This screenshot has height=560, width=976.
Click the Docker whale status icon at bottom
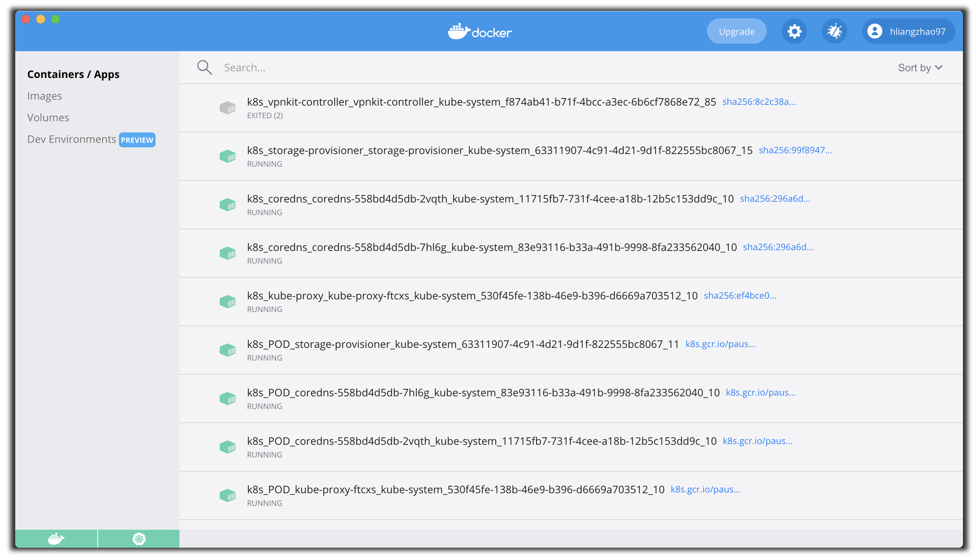56,538
